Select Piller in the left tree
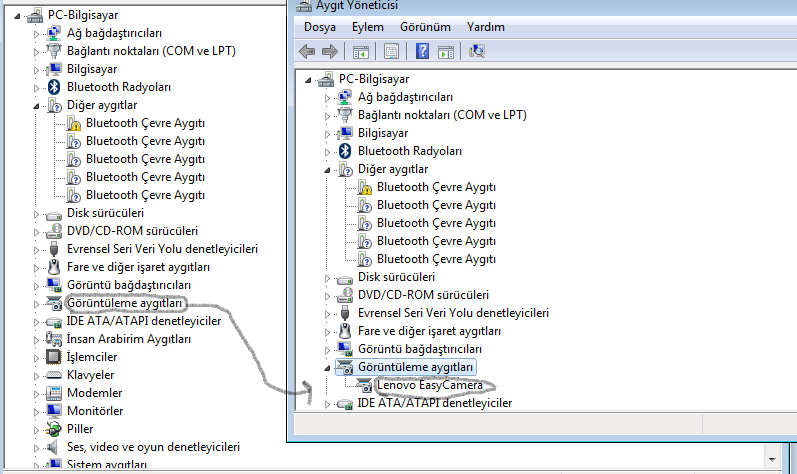Viewport: 797px width, 474px height. pyautogui.click(x=80, y=429)
